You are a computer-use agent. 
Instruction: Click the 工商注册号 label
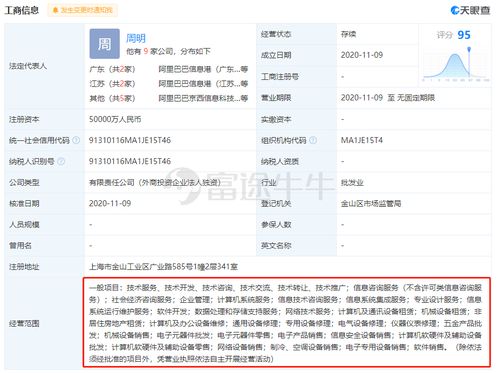point(280,77)
